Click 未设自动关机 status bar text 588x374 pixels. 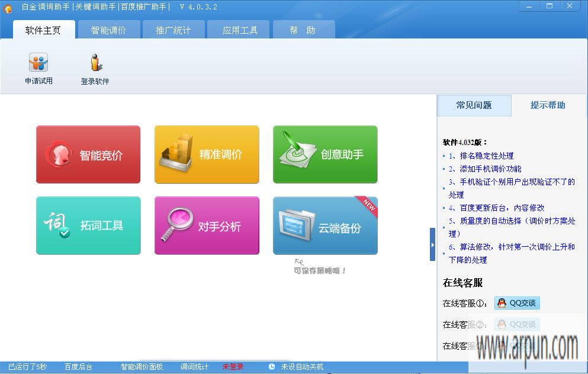(302, 367)
